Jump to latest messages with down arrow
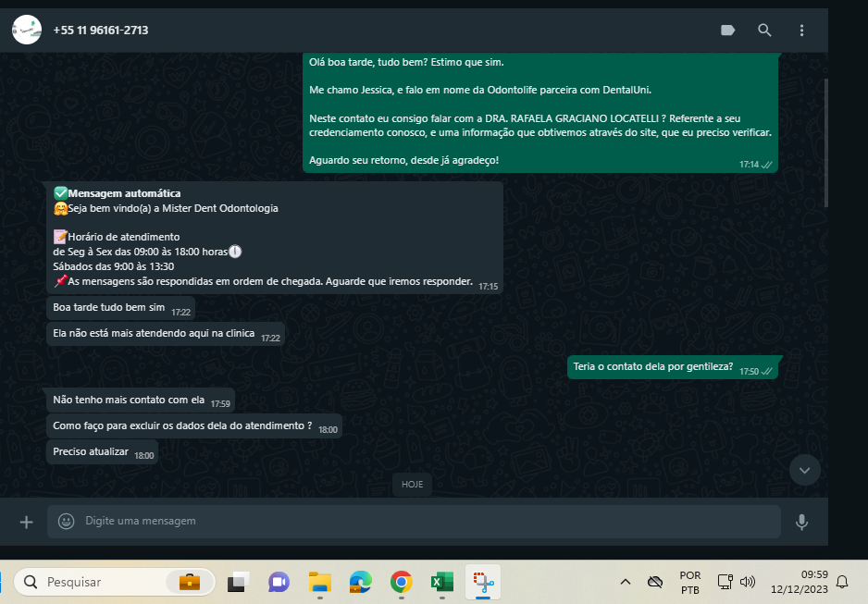The image size is (868, 604). click(804, 470)
